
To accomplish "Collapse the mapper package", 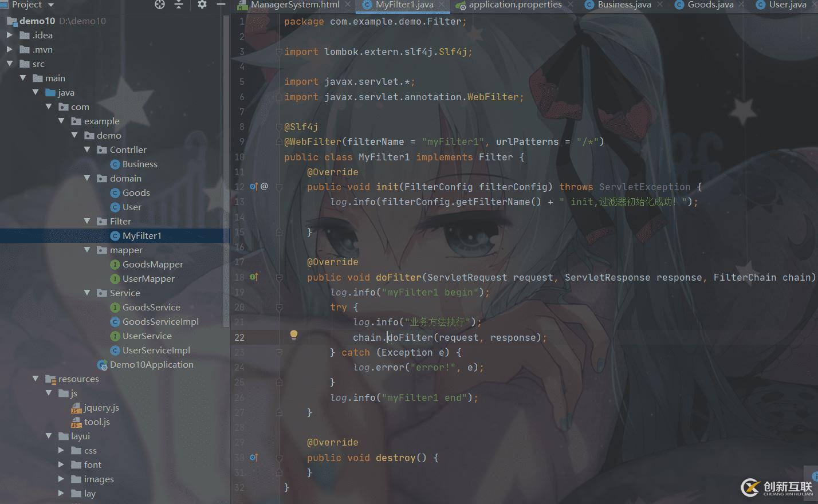I will click(x=88, y=250).
